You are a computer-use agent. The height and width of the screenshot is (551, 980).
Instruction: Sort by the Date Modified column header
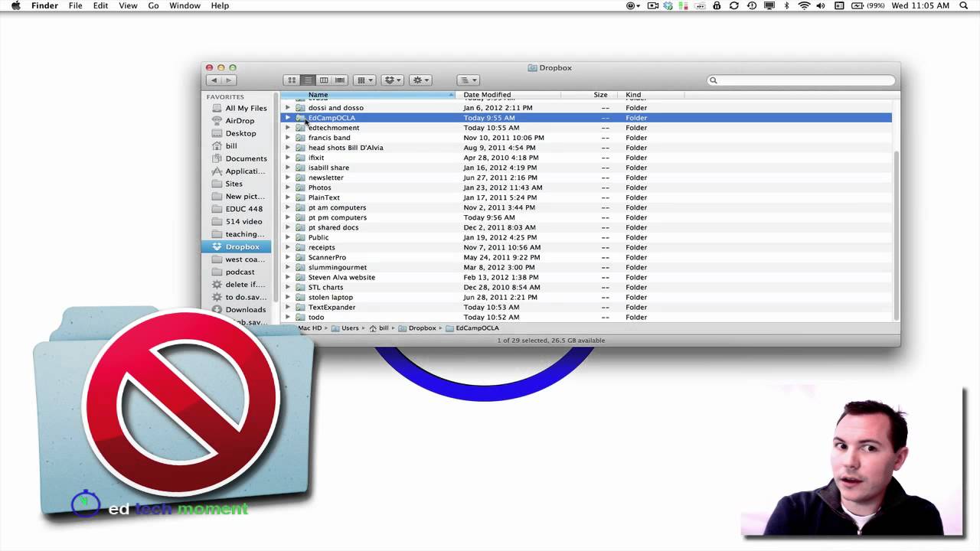coord(508,95)
